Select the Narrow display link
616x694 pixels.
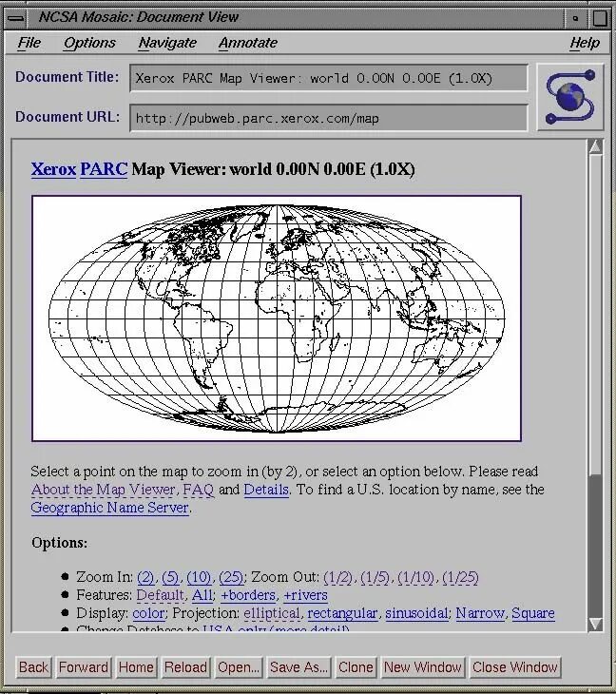[x=480, y=613]
